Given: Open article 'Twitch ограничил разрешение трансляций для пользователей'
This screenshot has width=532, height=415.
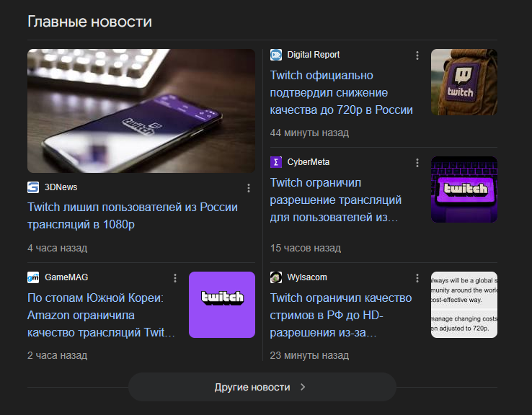Looking at the screenshot, I should click(335, 200).
